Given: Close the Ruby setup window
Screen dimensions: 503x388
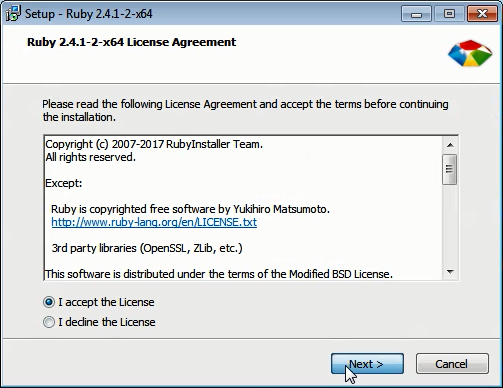Looking at the screenshot, I should pos(482,14).
